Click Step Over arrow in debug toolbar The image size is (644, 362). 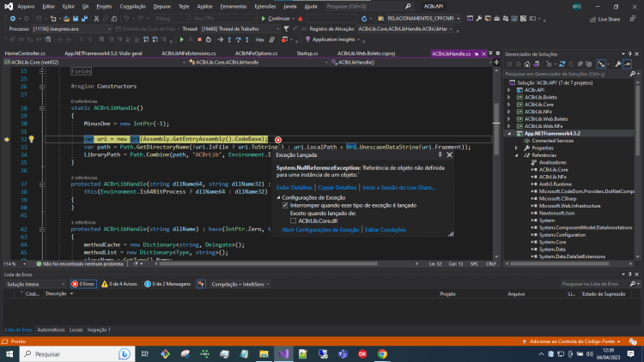click(x=238, y=39)
